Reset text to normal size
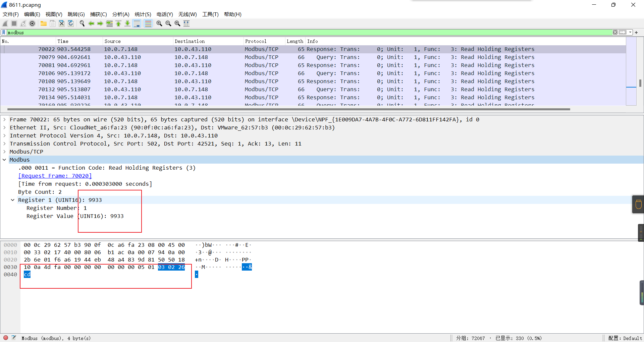 (x=177, y=23)
